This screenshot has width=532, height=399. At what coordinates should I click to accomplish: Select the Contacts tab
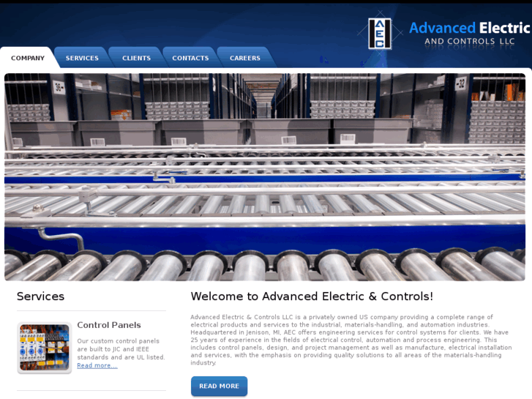[190, 58]
